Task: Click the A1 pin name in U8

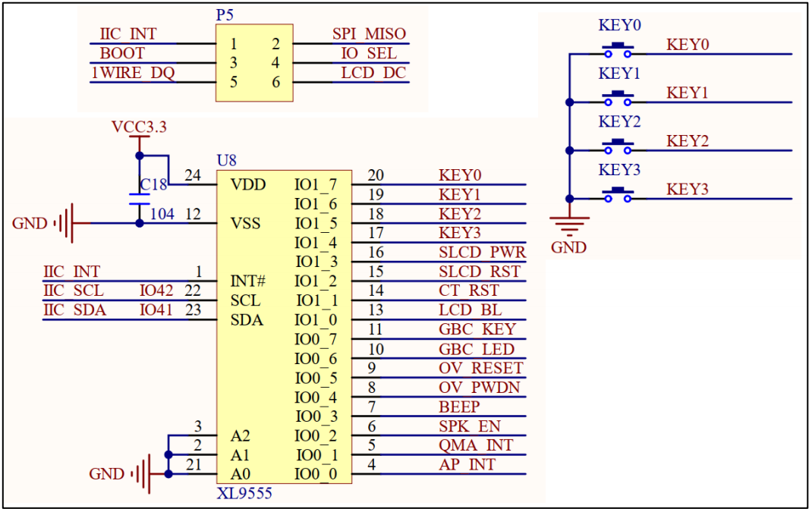Action: click(x=241, y=455)
